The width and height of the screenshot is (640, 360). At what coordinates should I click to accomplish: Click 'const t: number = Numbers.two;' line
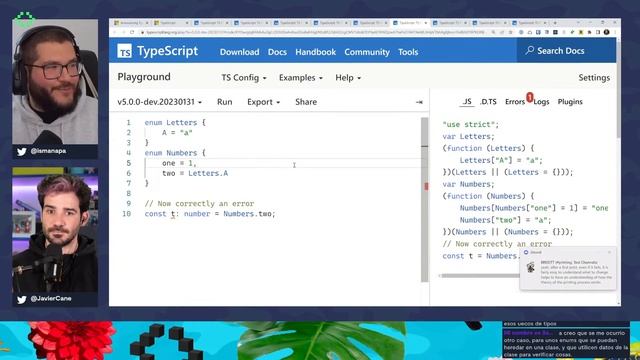point(210,214)
